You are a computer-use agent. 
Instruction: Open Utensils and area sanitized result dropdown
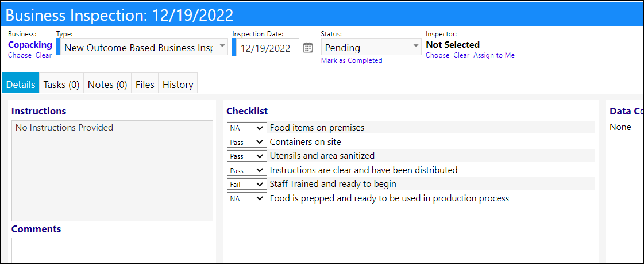246,156
